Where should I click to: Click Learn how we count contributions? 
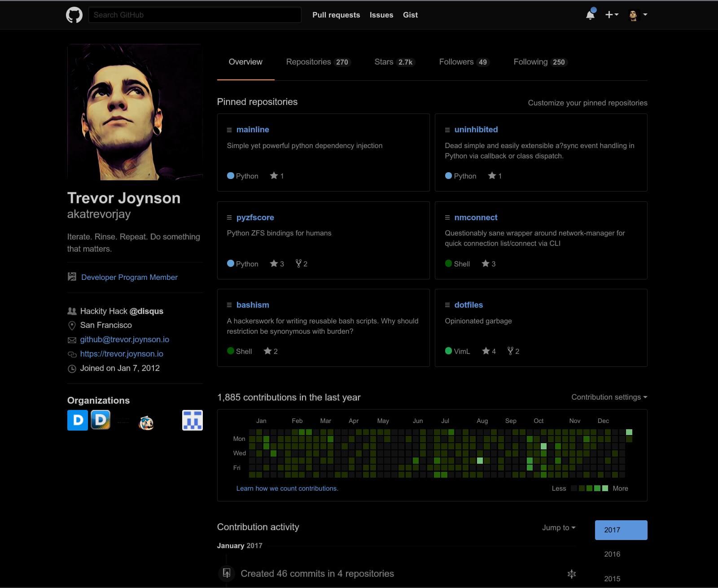pyautogui.click(x=287, y=488)
